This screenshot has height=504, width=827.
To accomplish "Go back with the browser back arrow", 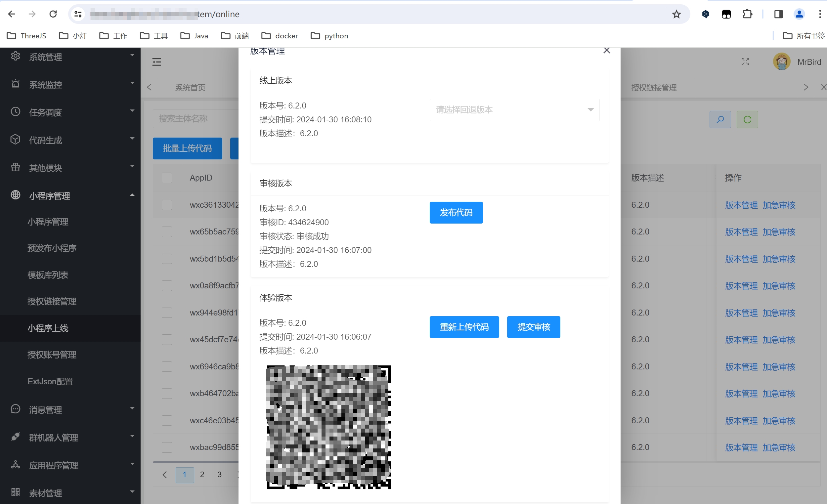I will click(x=11, y=14).
